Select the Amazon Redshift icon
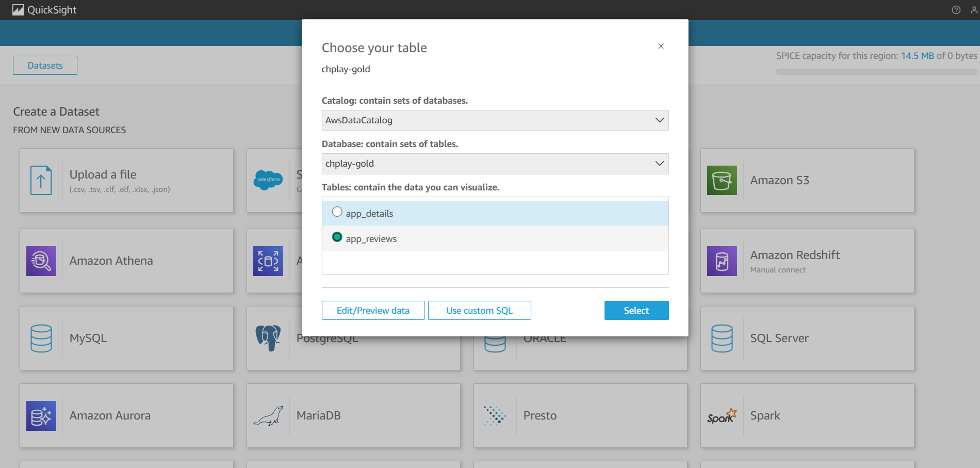The height and width of the screenshot is (468, 980). tap(722, 261)
